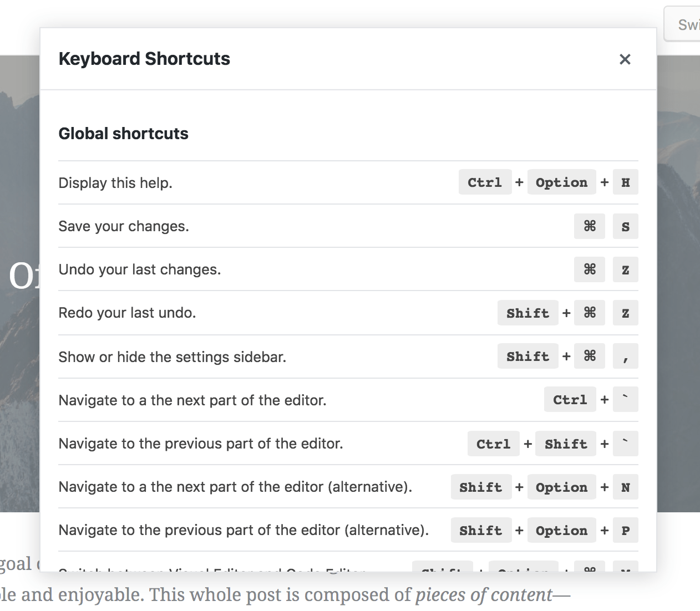Click the Command symbol in Save your changes row
The image size is (700, 611).
point(589,226)
